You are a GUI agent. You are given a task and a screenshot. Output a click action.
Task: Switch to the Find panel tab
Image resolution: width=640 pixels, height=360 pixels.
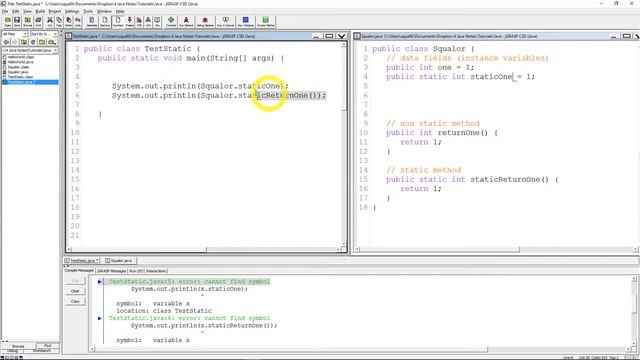coord(47,346)
